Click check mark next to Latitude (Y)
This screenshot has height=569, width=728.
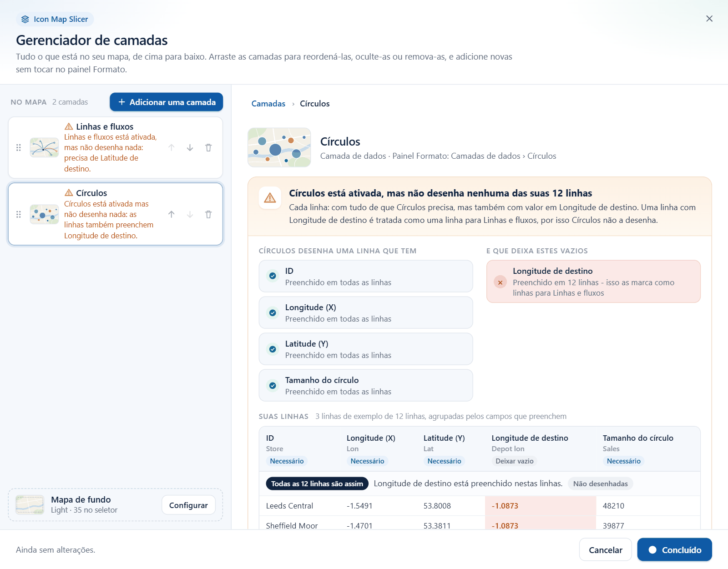click(x=273, y=349)
